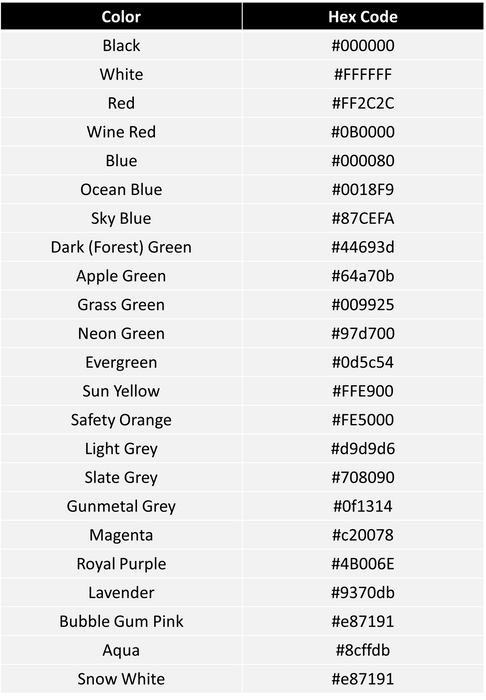Select the Slate Grey cell
This screenshot has width=486, height=700.
tap(121, 477)
